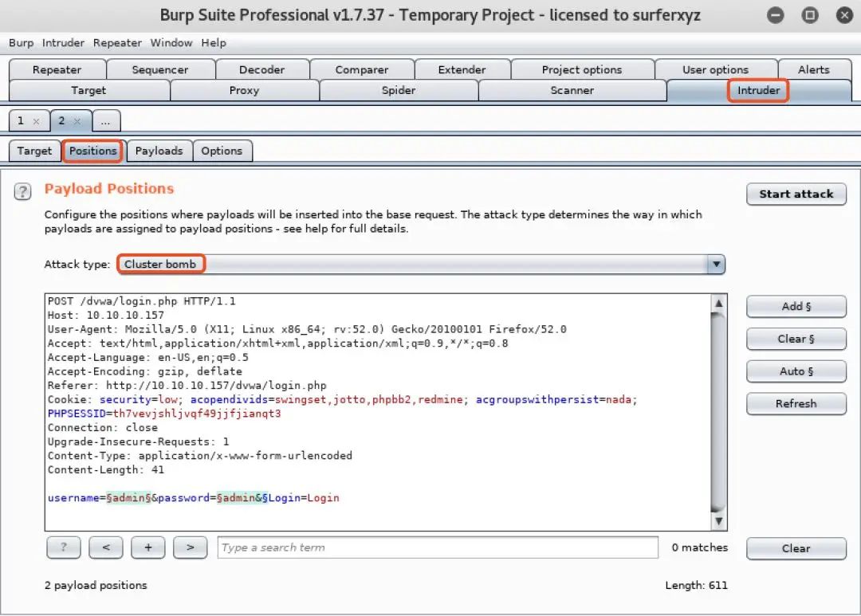Viewport: 861px width, 616px height.
Task: Go to previous search match
Action: point(106,547)
